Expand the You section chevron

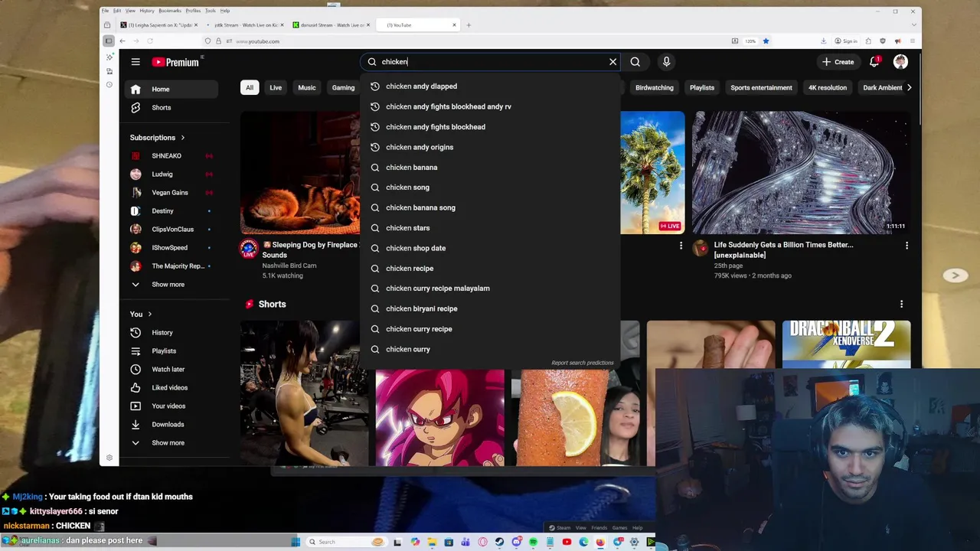click(x=149, y=315)
